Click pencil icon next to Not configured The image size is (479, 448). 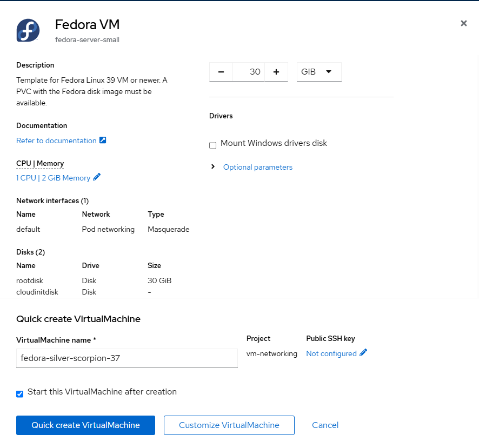pyautogui.click(x=363, y=353)
